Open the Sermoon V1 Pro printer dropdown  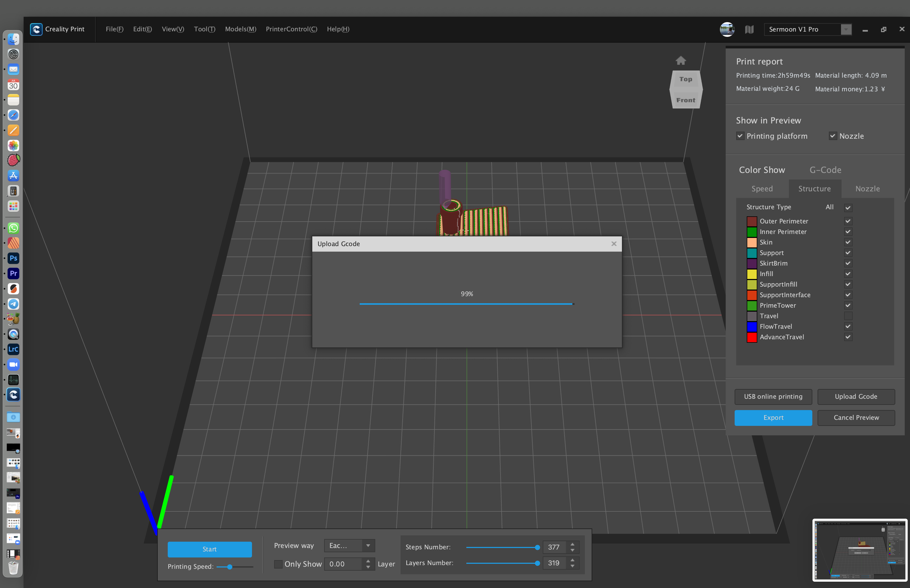click(846, 29)
